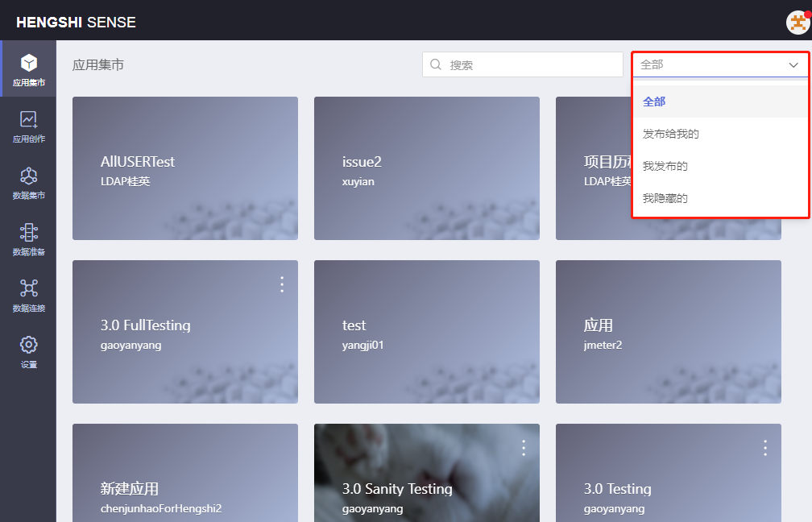Click the 应用集市 page heading
The image size is (812, 522).
(98, 64)
